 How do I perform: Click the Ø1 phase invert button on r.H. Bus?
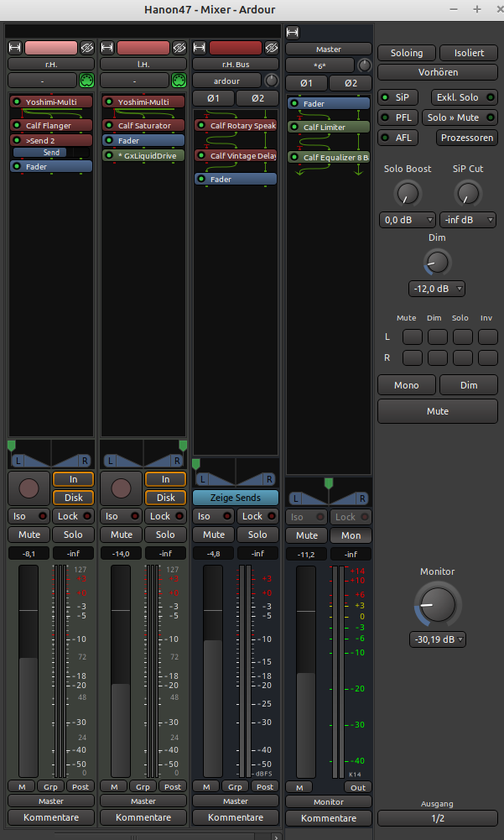(213, 98)
